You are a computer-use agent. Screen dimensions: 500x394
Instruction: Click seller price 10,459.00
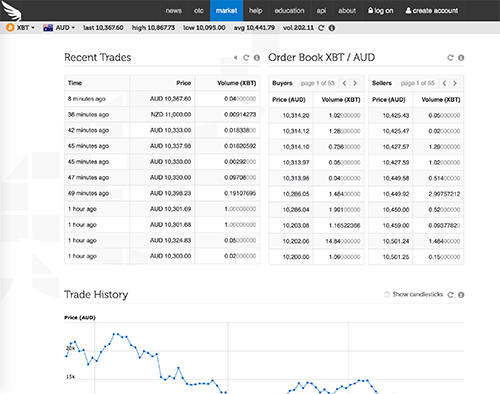point(396,226)
